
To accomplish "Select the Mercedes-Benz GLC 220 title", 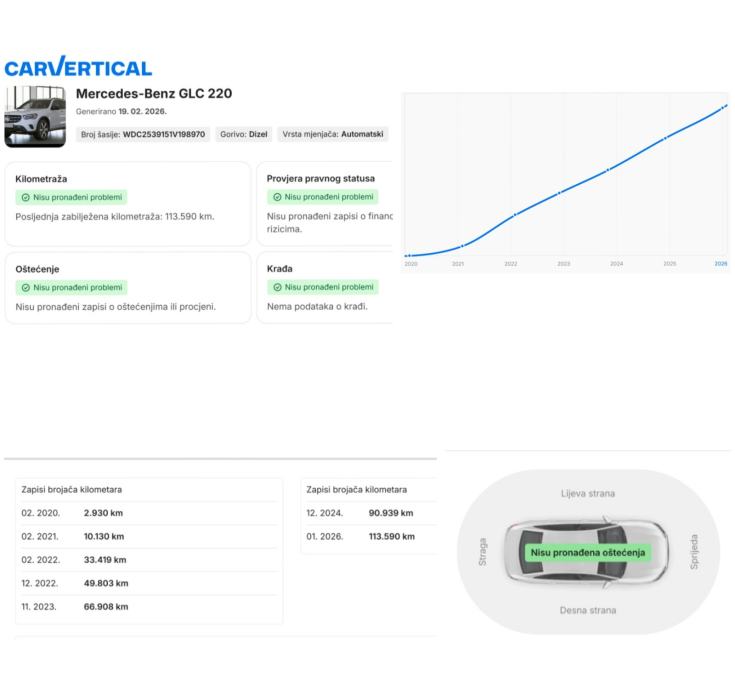I will click(154, 93).
